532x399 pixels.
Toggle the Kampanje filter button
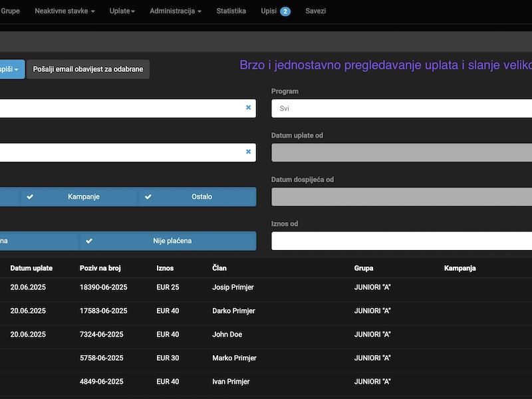(x=80, y=197)
